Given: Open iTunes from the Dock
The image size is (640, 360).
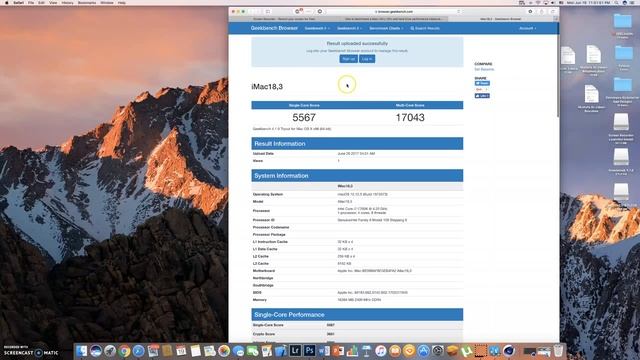Looking at the screenshot, I should pyautogui.click(x=380, y=351).
